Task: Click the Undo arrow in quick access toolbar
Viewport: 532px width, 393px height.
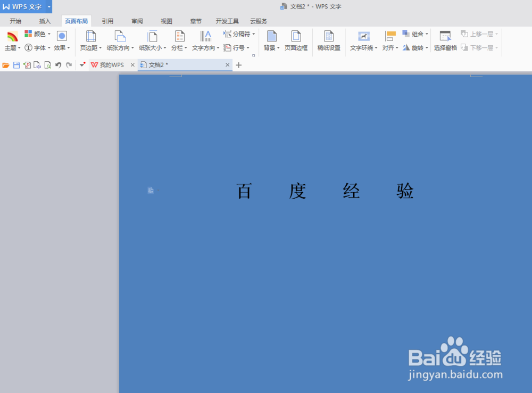Action: 58,64
